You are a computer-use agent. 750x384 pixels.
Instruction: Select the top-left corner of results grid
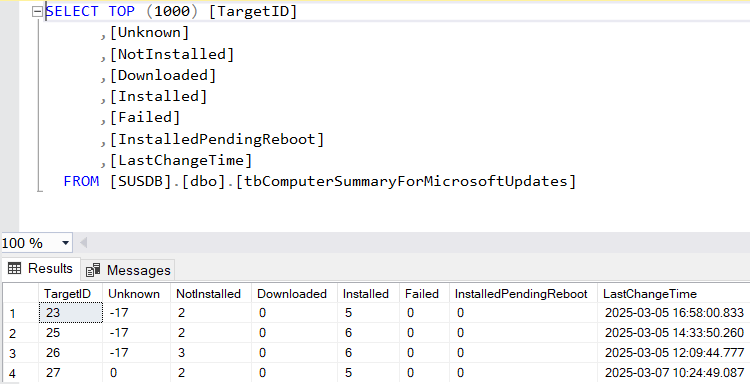click(21, 293)
